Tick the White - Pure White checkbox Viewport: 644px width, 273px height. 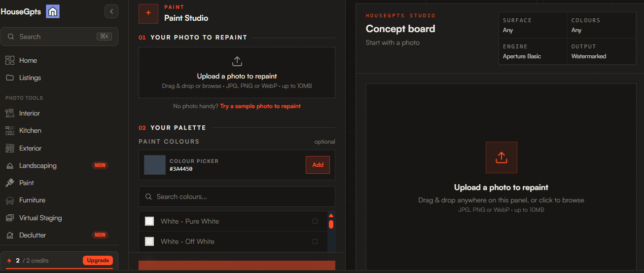pos(315,221)
